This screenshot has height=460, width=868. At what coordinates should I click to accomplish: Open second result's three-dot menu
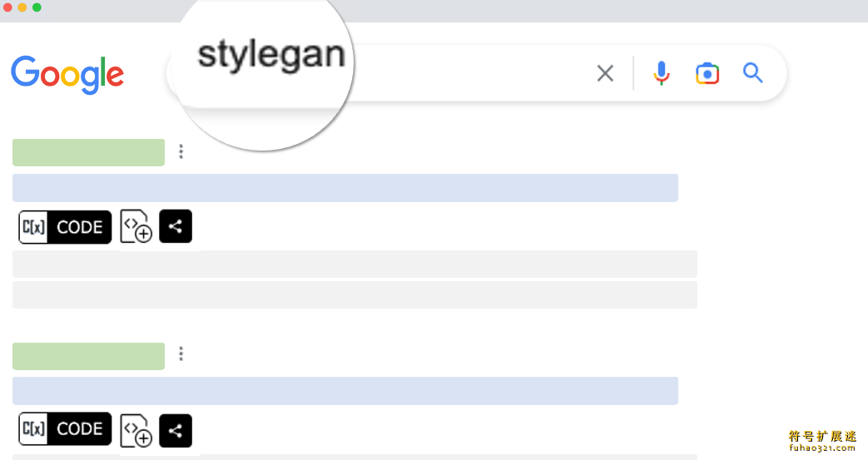pyautogui.click(x=181, y=354)
